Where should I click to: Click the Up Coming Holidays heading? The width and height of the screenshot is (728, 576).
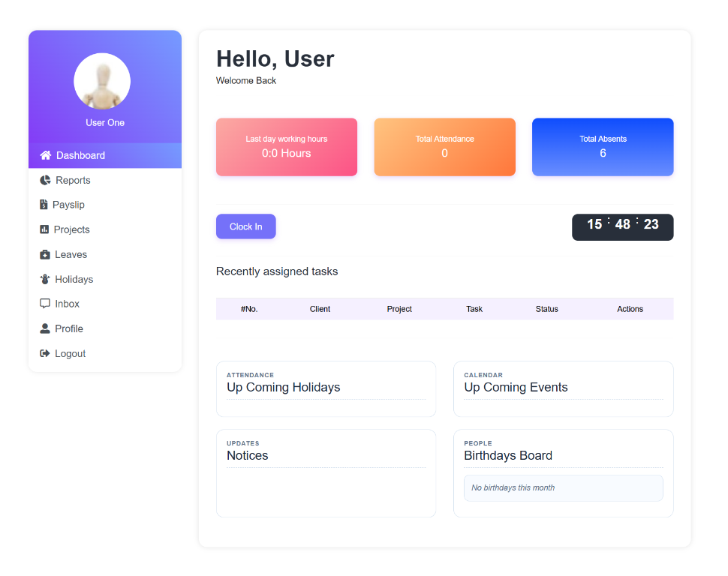[x=283, y=387]
